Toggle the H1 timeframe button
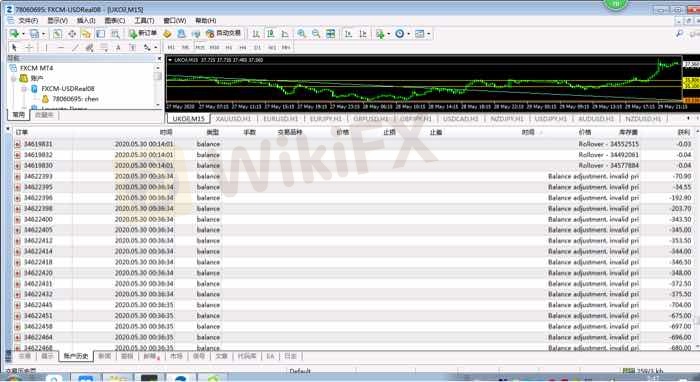The width and height of the screenshot is (700, 382). 229,47
